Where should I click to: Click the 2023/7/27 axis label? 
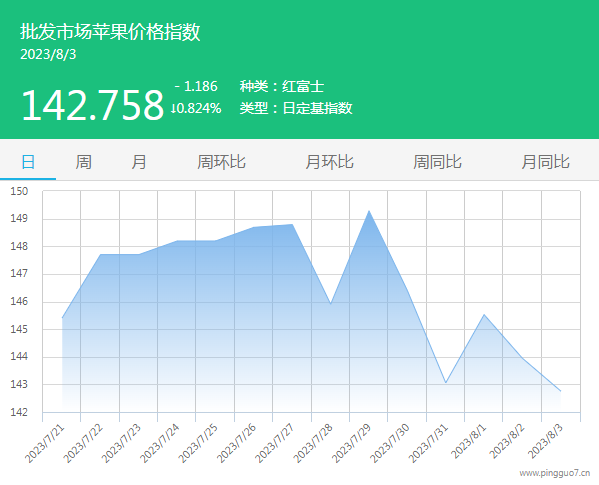(x=275, y=443)
